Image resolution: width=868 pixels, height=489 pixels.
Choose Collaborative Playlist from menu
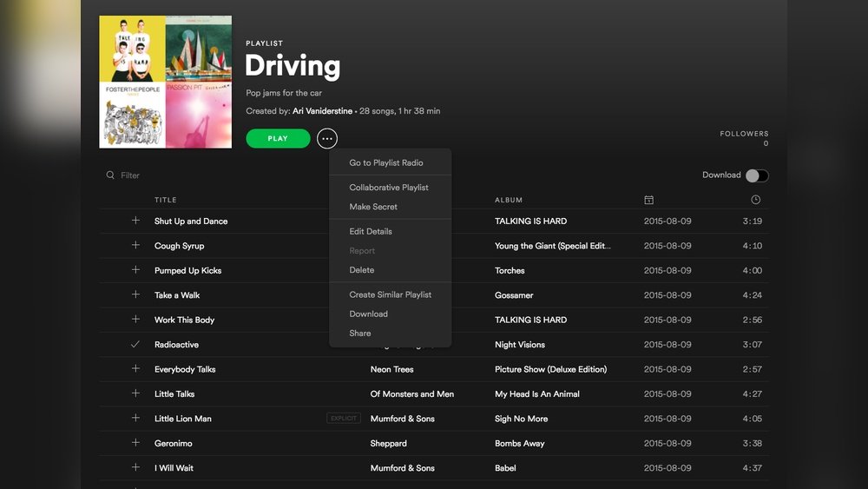[389, 188]
